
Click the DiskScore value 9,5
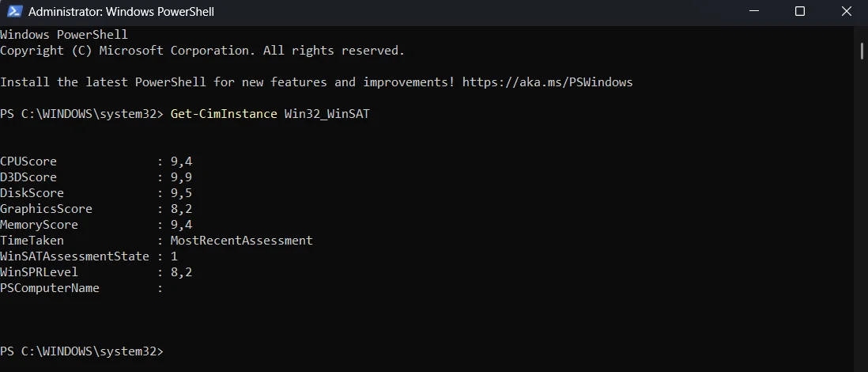point(182,193)
